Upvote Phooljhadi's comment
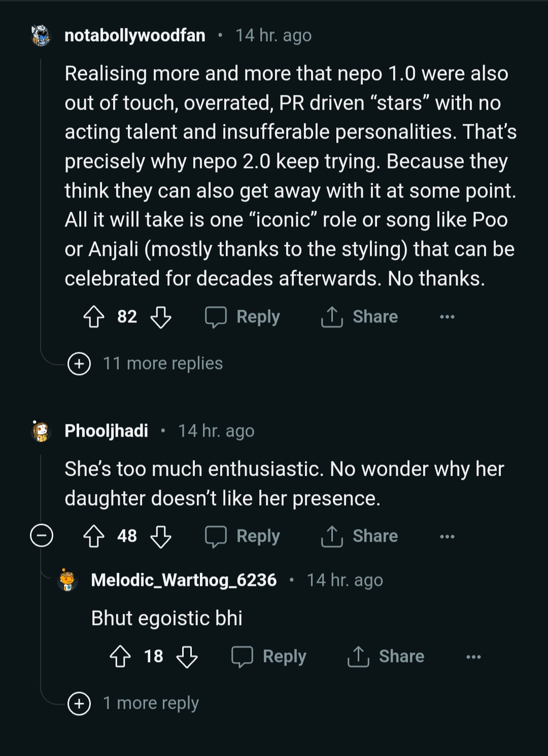 [x=94, y=536]
